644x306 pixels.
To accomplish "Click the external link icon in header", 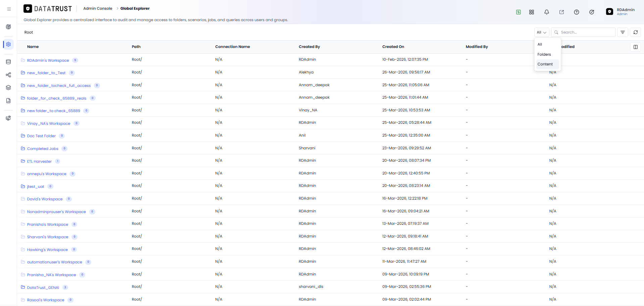I will click(x=561, y=12).
